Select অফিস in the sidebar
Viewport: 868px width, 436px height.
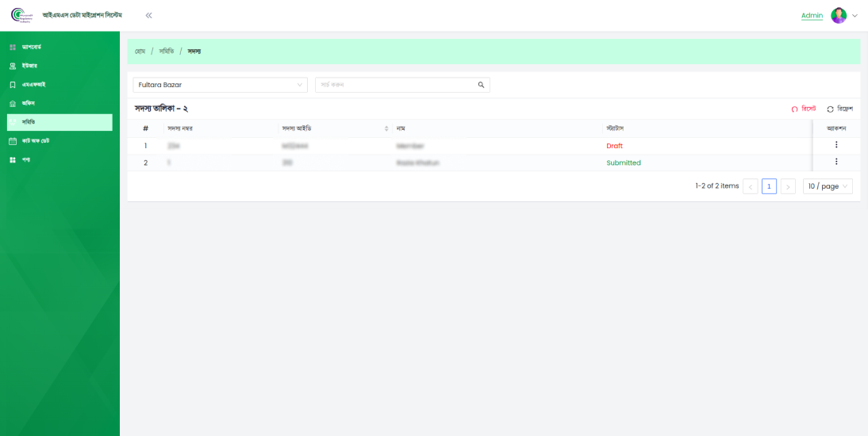29,104
